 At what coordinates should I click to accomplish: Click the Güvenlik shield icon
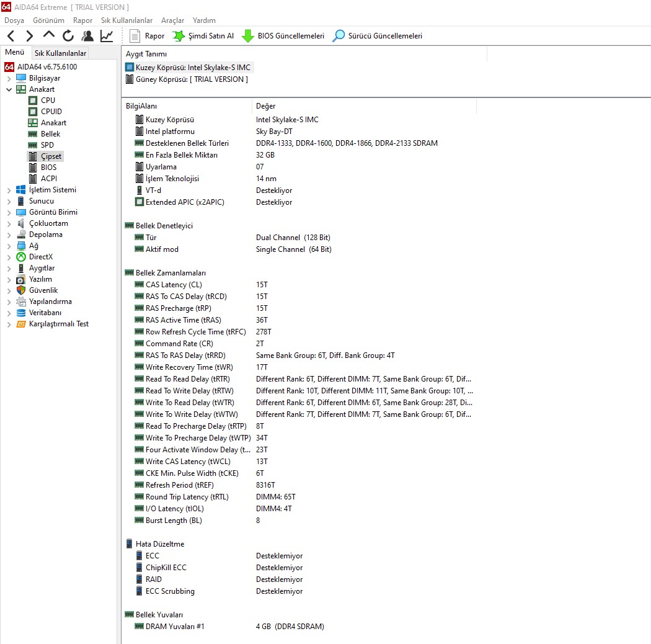click(x=20, y=290)
